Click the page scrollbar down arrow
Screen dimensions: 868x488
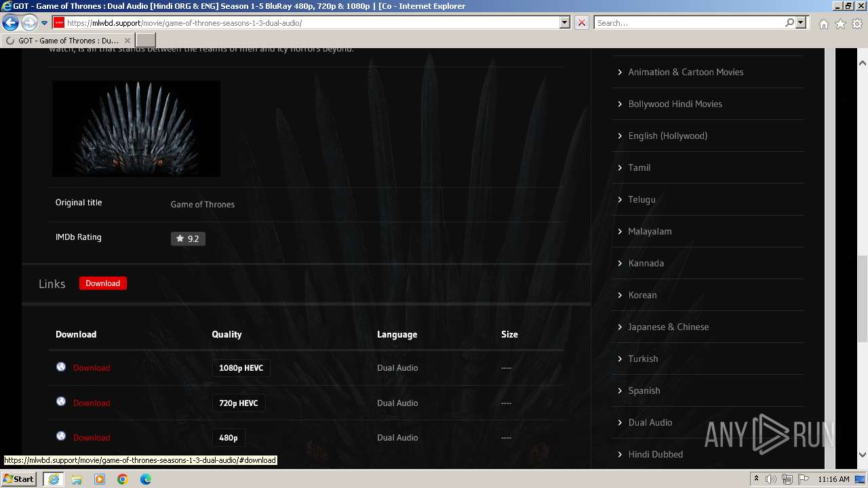point(862,455)
